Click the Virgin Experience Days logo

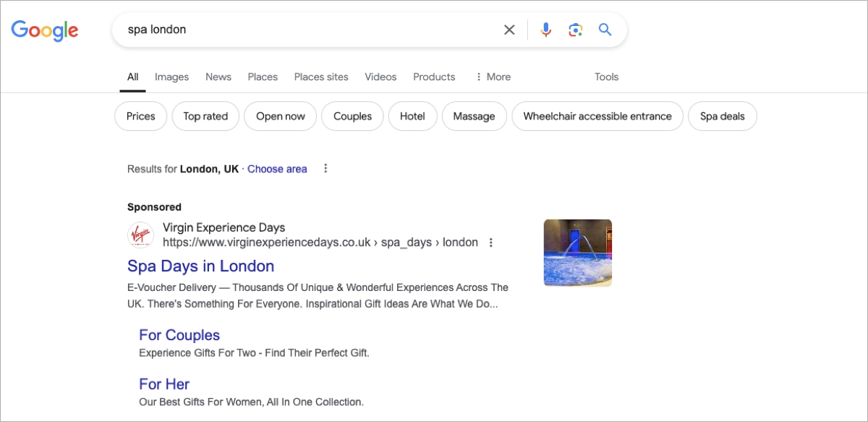tap(141, 235)
